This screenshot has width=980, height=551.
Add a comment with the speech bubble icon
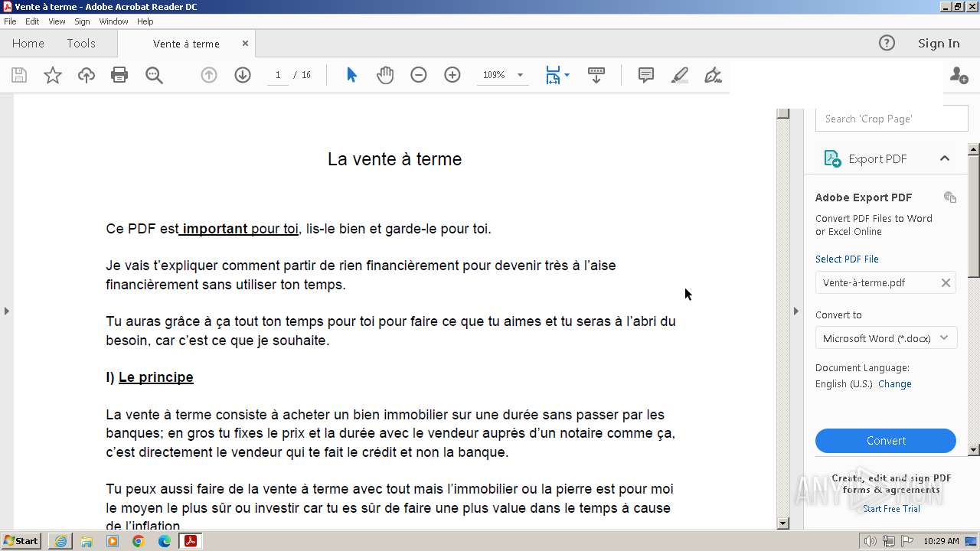tap(646, 75)
